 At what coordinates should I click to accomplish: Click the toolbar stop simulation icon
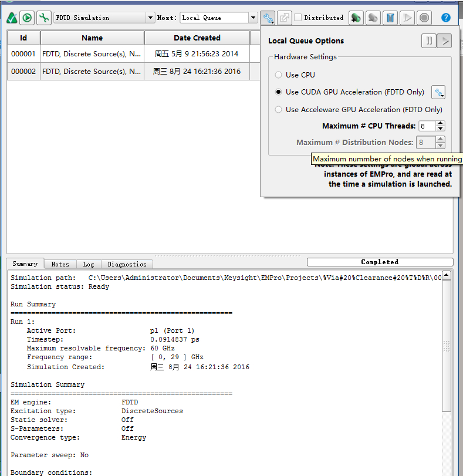[424, 18]
